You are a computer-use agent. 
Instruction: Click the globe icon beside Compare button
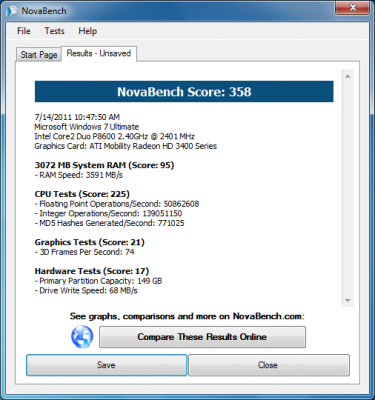tap(82, 337)
